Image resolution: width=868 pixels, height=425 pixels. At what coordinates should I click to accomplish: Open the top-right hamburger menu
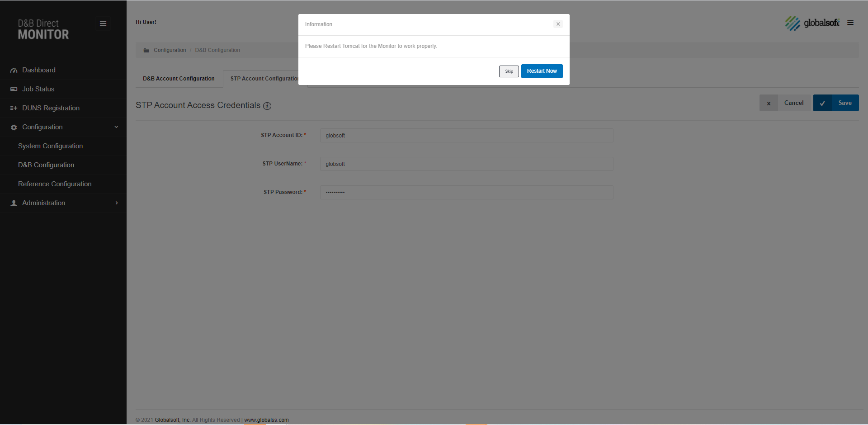850,23
